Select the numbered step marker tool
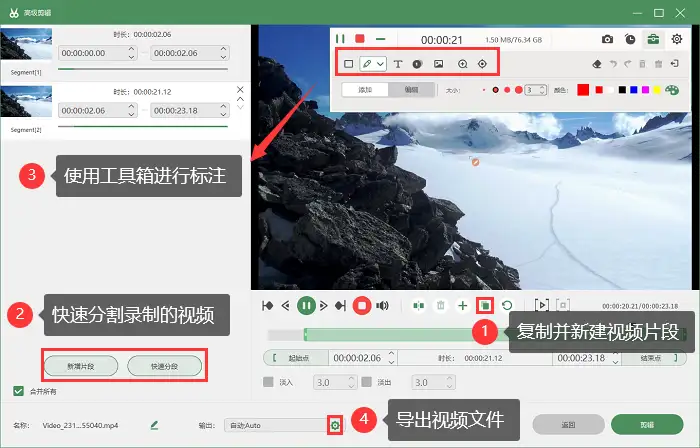700x448 pixels. pyautogui.click(x=417, y=64)
